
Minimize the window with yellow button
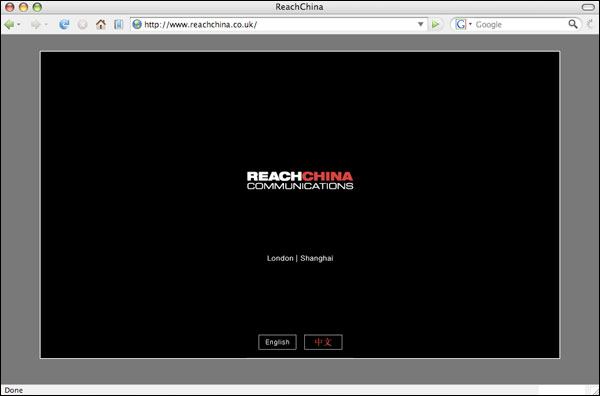[x=23, y=7]
